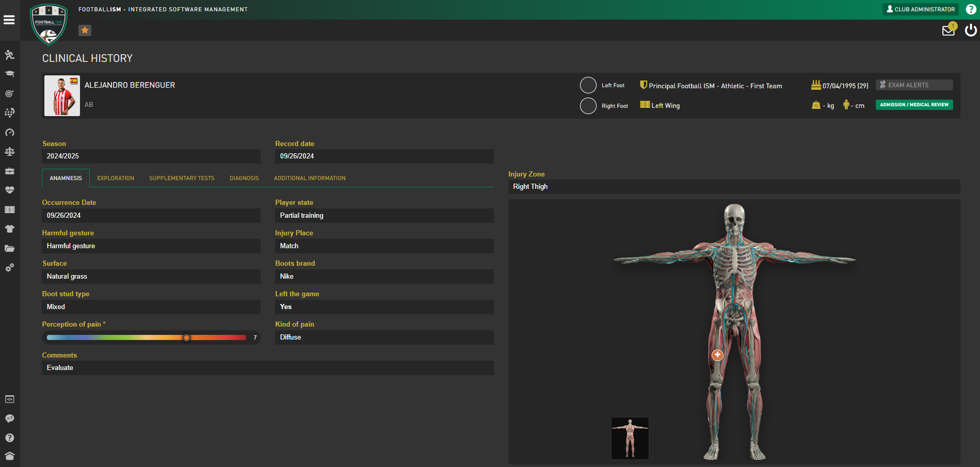Click the Footballism shield logo
This screenshot has width=980, height=467.
tap(49, 24)
